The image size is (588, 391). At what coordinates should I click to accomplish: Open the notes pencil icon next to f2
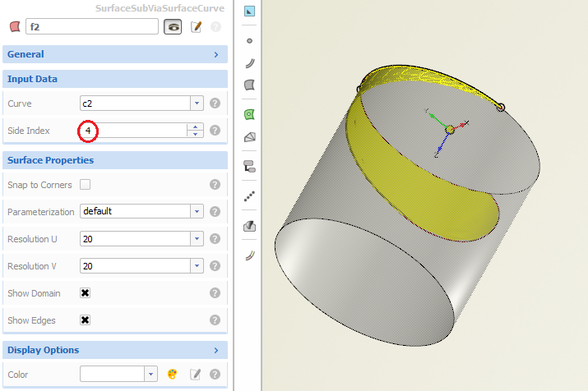pyautogui.click(x=196, y=27)
